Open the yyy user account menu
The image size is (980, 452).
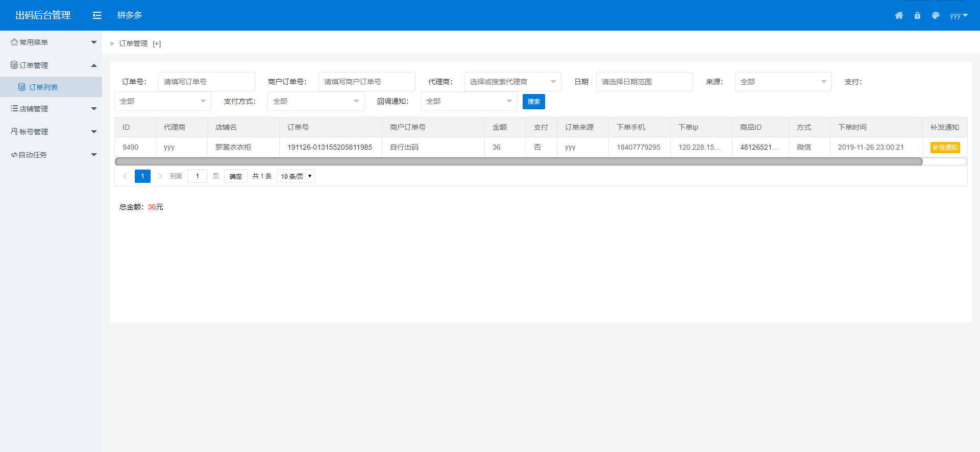tap(958, 15)
